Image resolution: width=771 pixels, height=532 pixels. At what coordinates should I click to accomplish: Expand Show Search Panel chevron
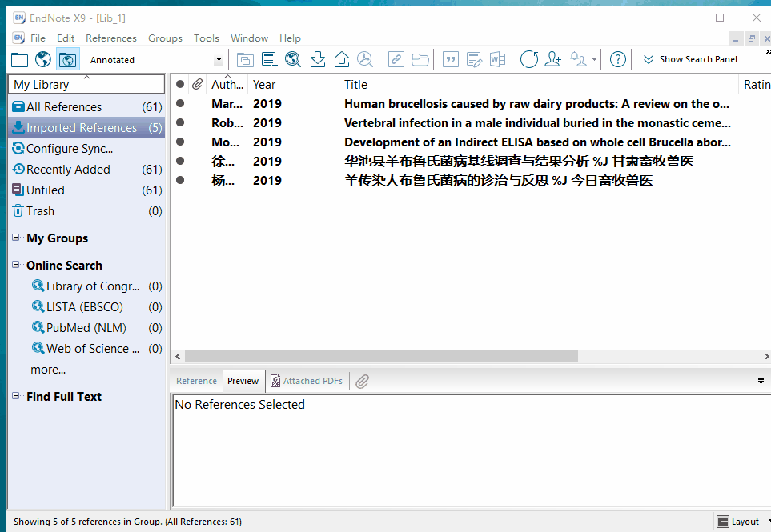click(649, 59)
